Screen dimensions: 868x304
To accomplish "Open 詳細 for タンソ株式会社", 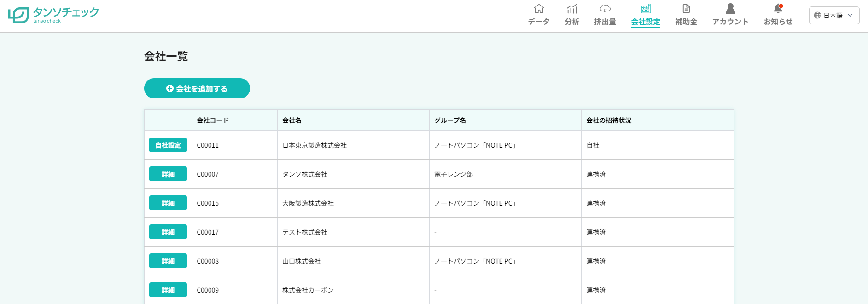I will tap(168, 174).
